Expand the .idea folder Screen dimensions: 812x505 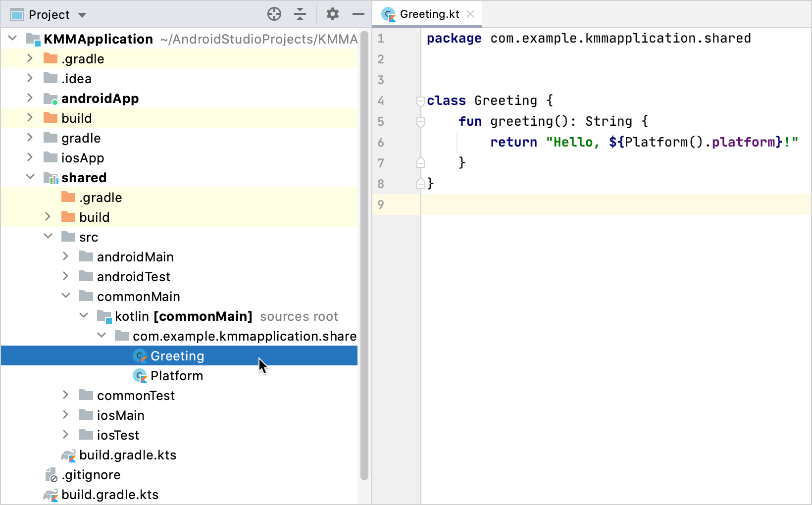(30, 78)
